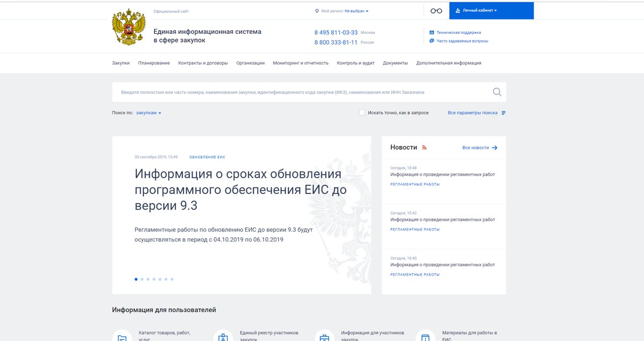Open the Планирование menu
Viewport: 644px width, 341px height.
(154, 63)
